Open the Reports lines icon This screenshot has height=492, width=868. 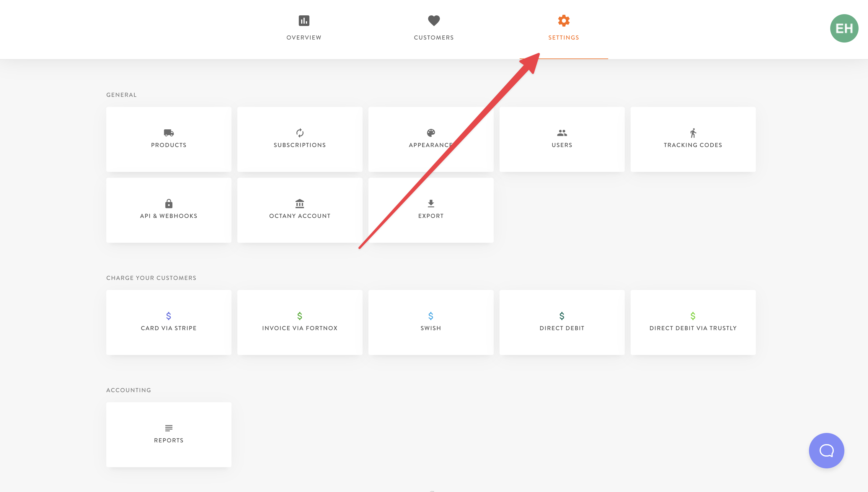(169, 428)
